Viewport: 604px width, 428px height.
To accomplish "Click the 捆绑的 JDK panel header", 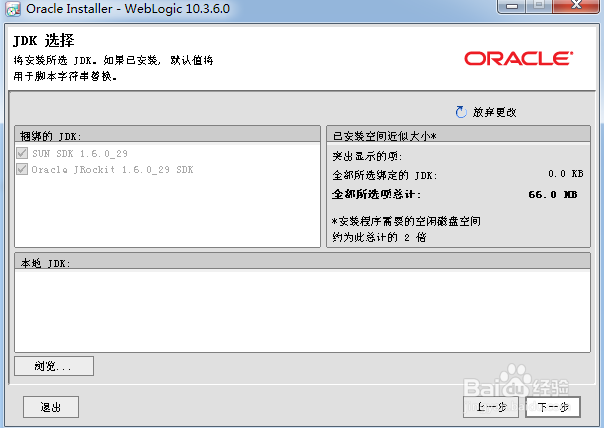I will pyautogui.click(x=168, y=136).
